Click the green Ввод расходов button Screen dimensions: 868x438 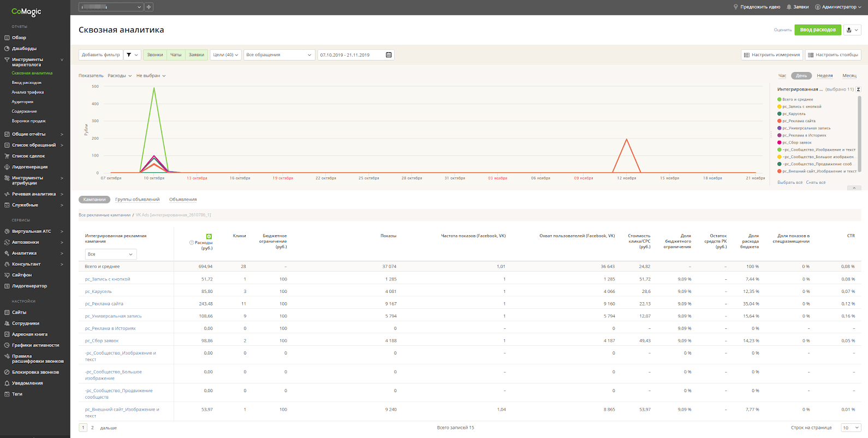(818, 30)
